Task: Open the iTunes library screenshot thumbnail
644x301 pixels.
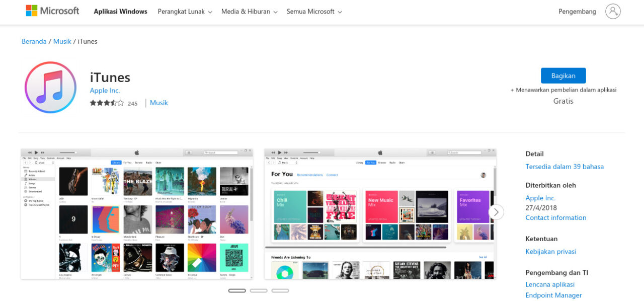Action: pos(137,213)
